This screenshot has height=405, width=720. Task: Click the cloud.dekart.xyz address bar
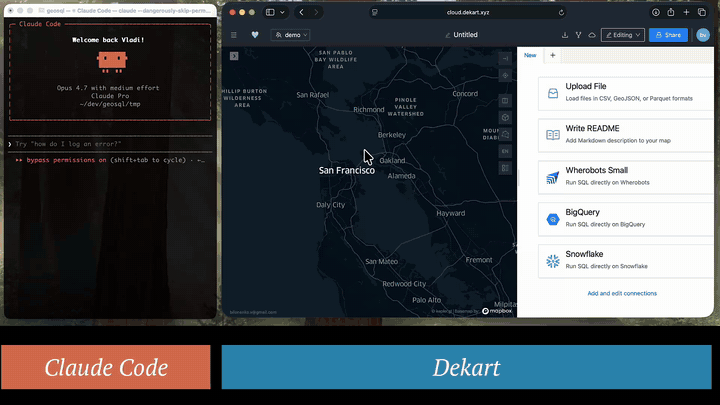(x=468, y=12)
